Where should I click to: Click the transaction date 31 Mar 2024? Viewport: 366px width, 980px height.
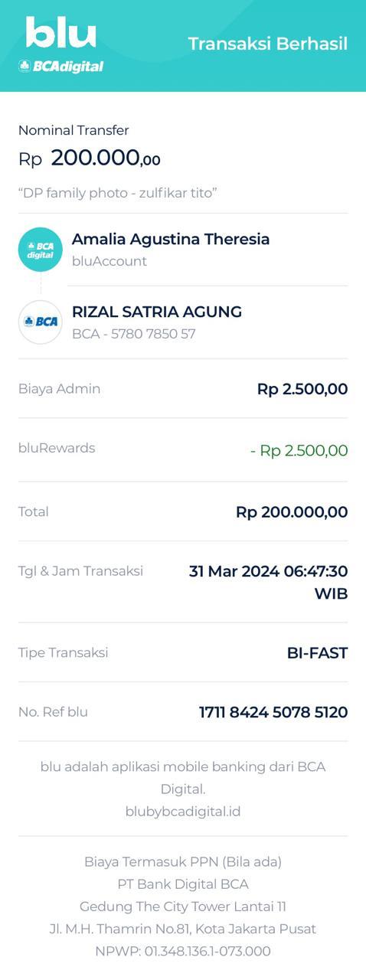tap(234, 571)
